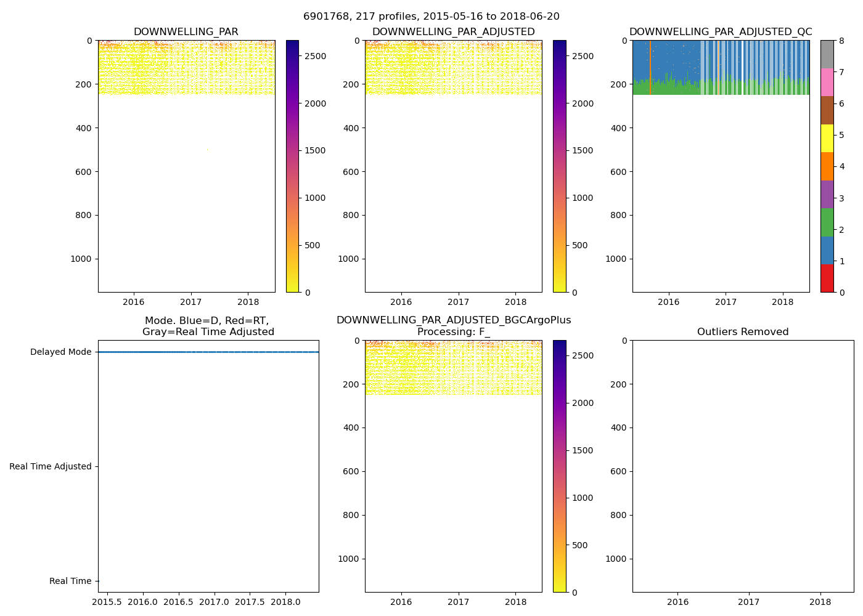Click the Delayed Mode axis label
The image size is (863, 616).
[60, 352]
